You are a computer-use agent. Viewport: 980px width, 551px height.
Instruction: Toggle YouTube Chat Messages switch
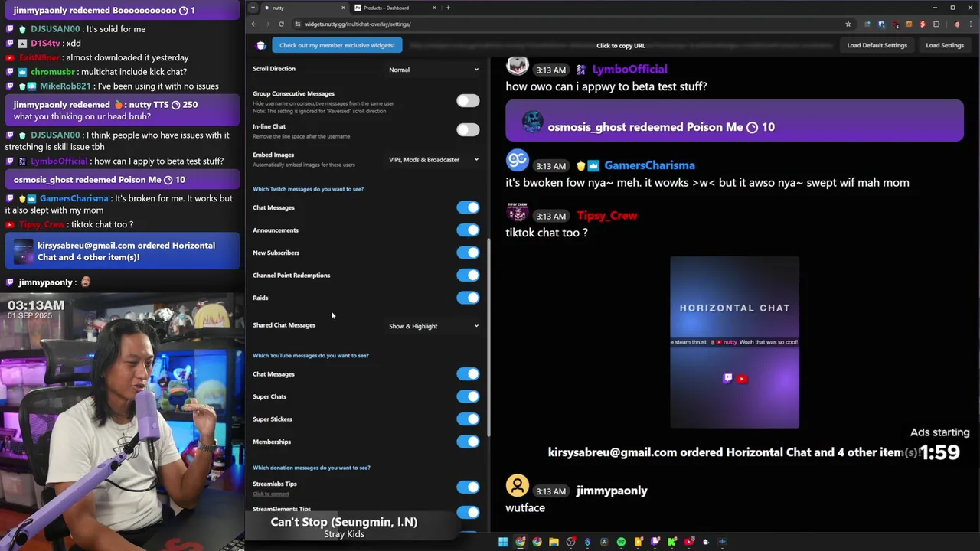point(468,373)
